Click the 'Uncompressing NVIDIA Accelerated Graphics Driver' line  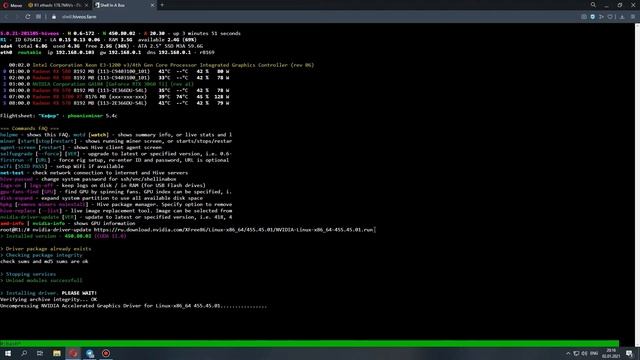click(x=133, y=306)
